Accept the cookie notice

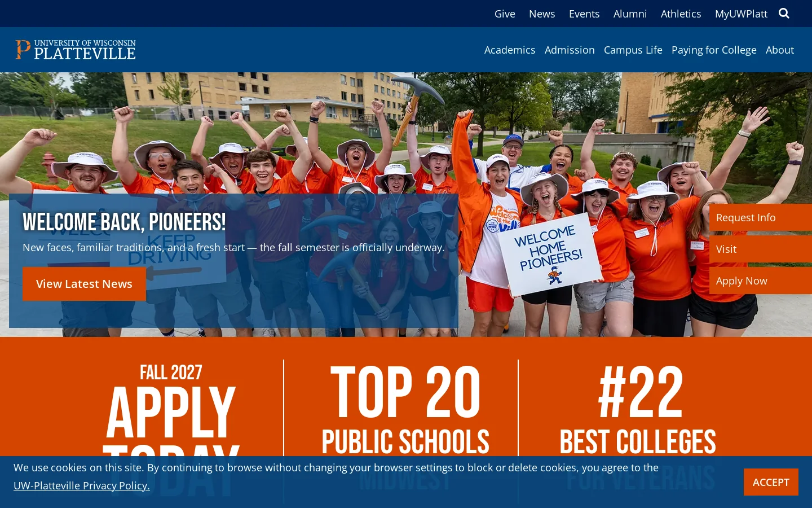click(x=771, y=482)
